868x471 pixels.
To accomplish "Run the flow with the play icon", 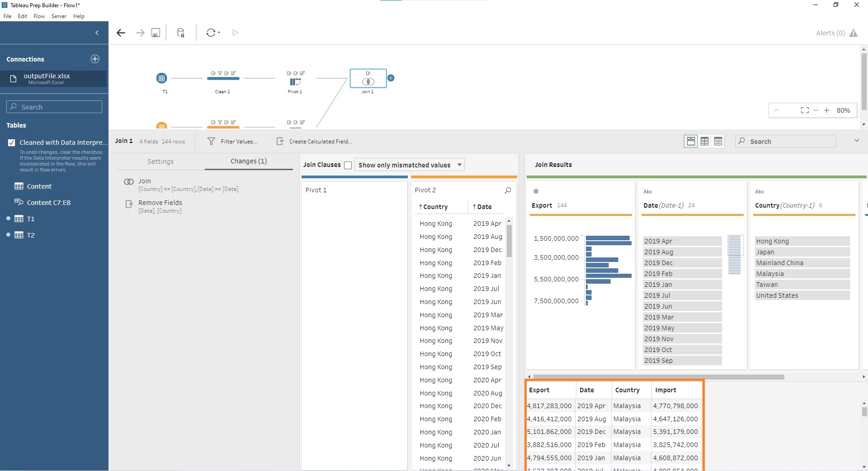I will 235,33.
